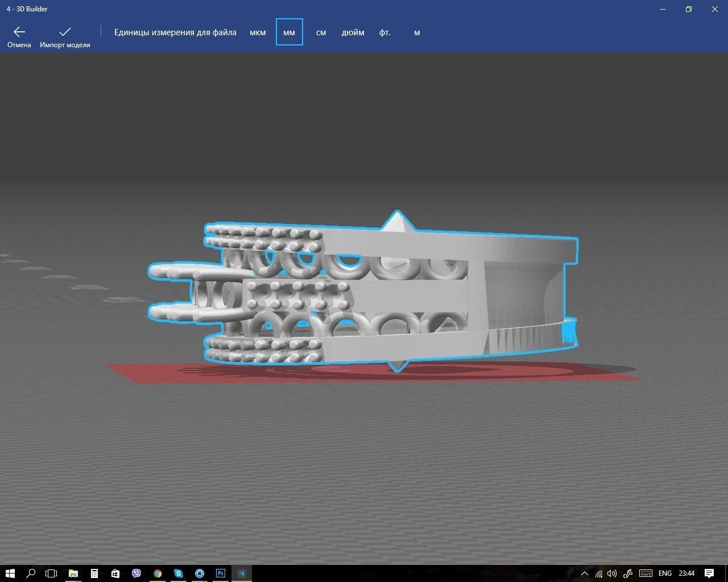The width and height of the screenshot is (728, 582).
Task: Click 3D Builder taskbar icon
Action: pyautogui.click(x=242, y=573)
